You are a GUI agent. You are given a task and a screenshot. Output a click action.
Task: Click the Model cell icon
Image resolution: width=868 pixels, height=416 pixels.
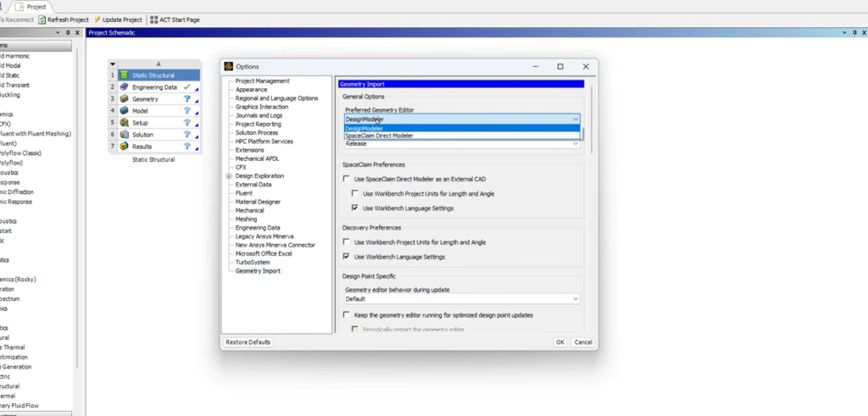(124, 111)
